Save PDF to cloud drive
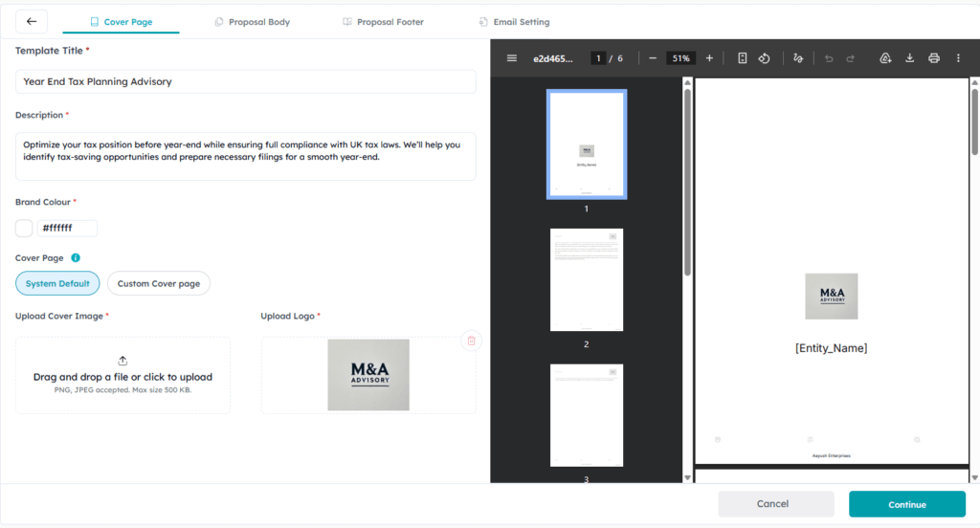980x528 pixels. [x=885, y=58]
